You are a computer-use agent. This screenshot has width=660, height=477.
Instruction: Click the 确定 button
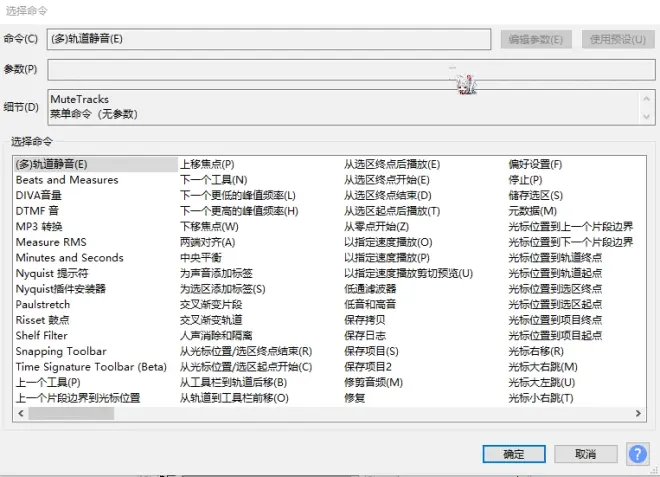point(514,454)
